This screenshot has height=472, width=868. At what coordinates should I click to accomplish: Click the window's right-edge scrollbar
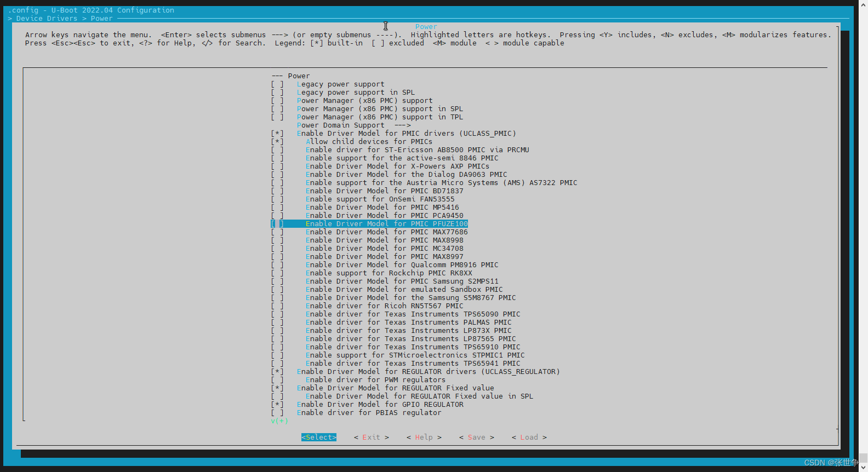[x=863, y=235]
